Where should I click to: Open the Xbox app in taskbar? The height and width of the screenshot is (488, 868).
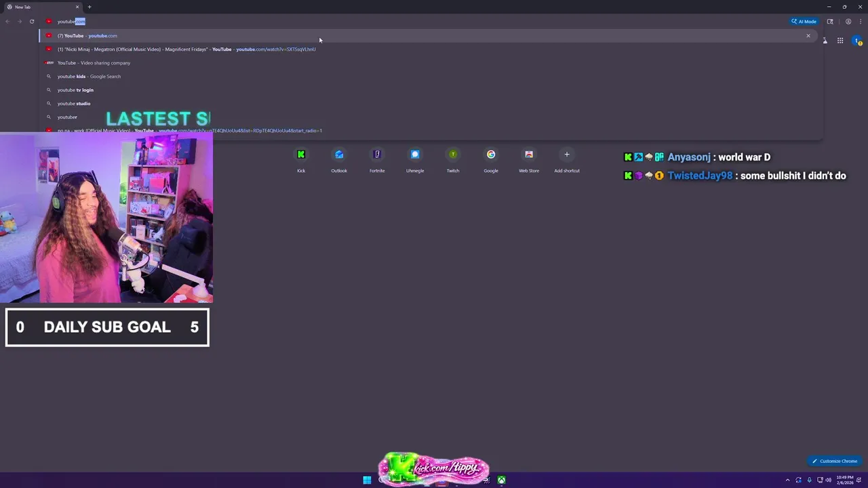tap(501, 480)
